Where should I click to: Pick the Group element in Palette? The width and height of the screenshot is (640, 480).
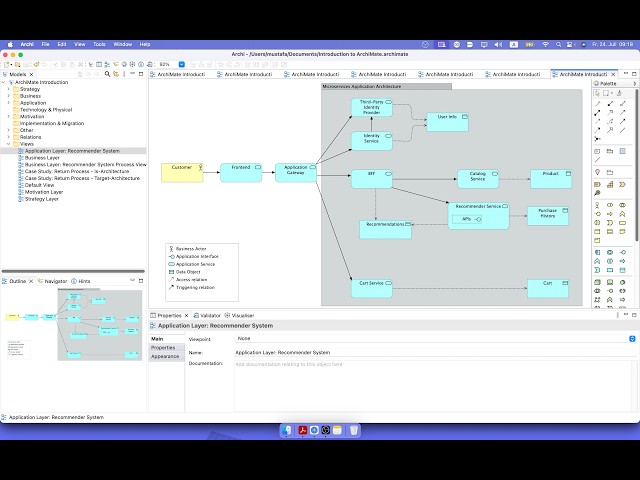pos(610,151)
